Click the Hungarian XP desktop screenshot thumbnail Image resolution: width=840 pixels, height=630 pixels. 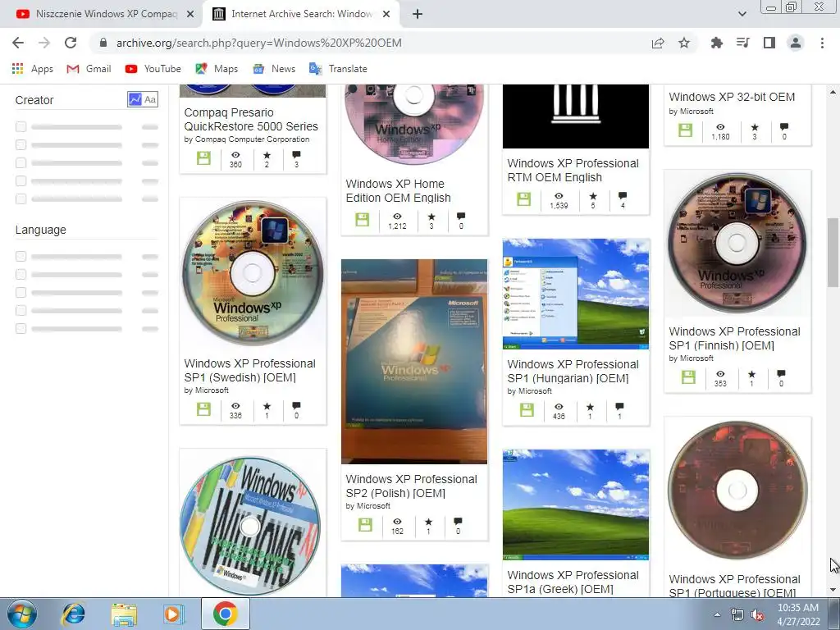click(576, 294)
